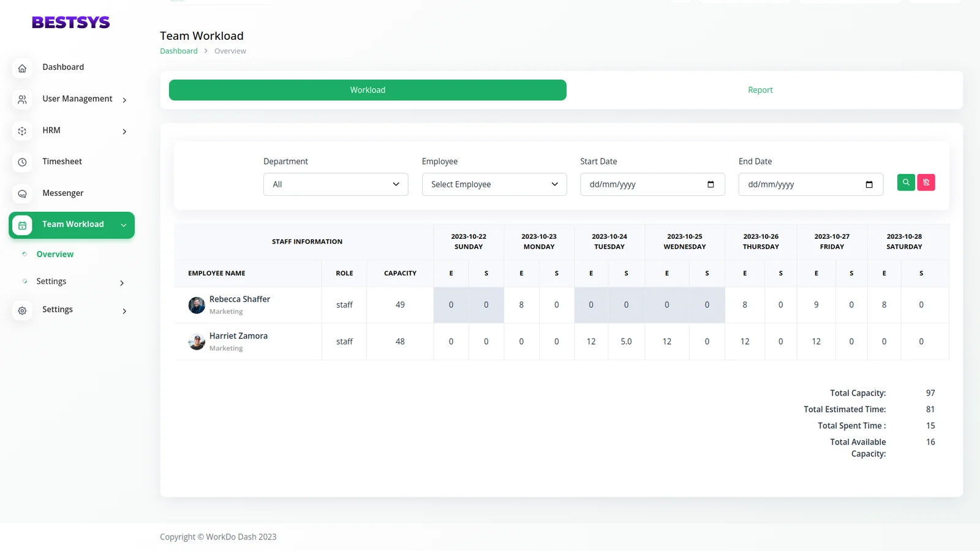Click the User Management people icon

[22, 99]
